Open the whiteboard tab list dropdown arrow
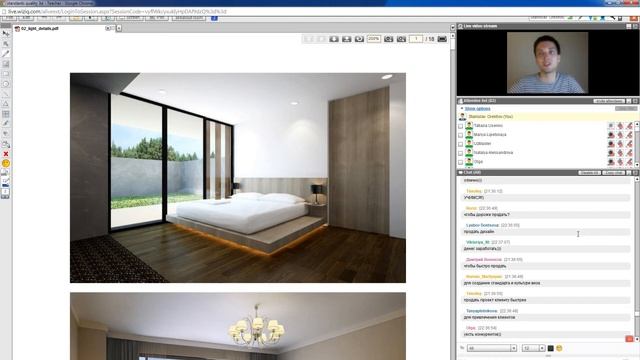The height and width of the screenshot is (360, 640). 452,27
